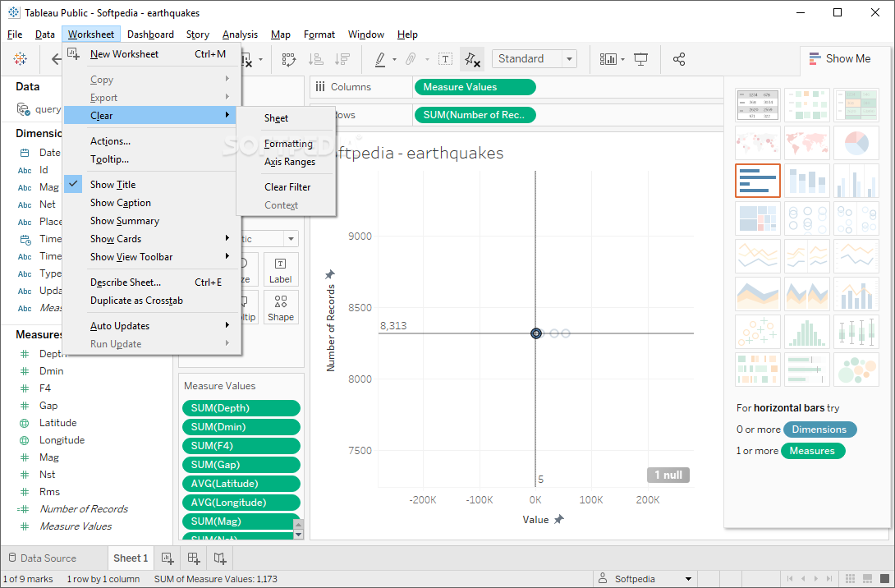Open the dropdown arrow beside Show/Hide Cards

(622, 59)
